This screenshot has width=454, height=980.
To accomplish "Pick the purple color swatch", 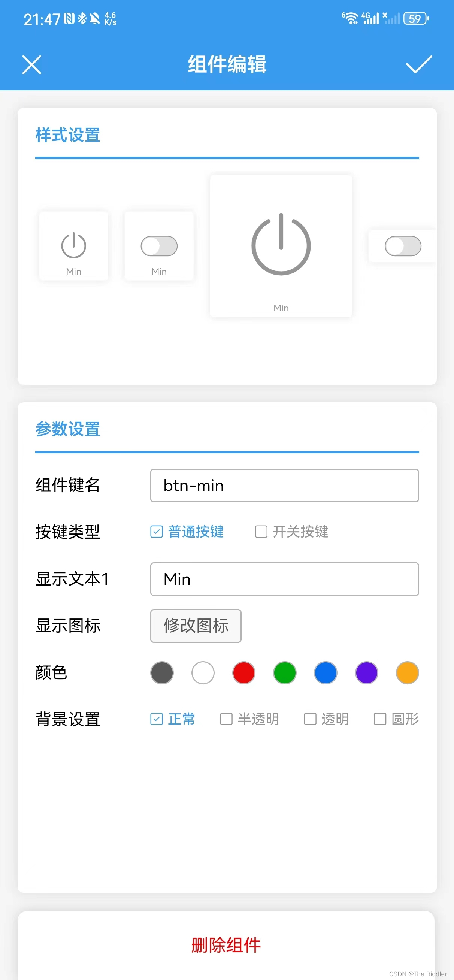I will click(366, 672).
